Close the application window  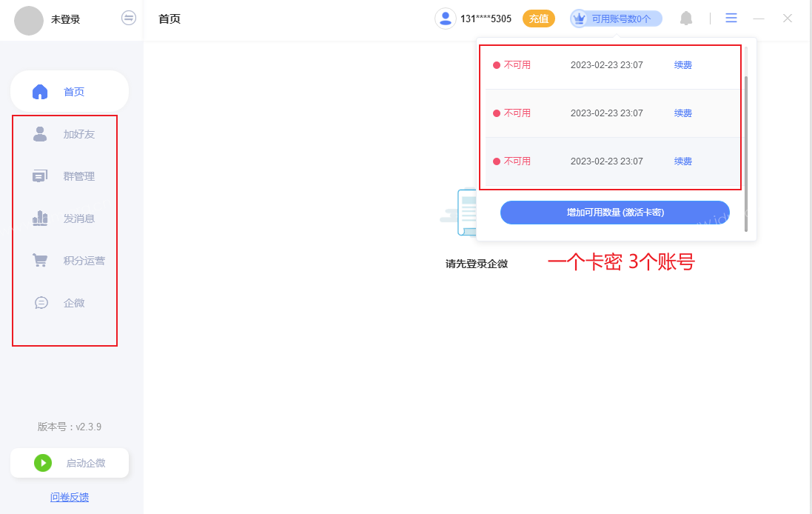[x=788, y=19]
